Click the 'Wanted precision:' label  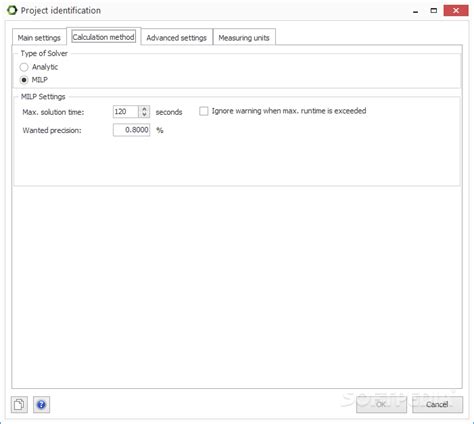coord(52,131)
